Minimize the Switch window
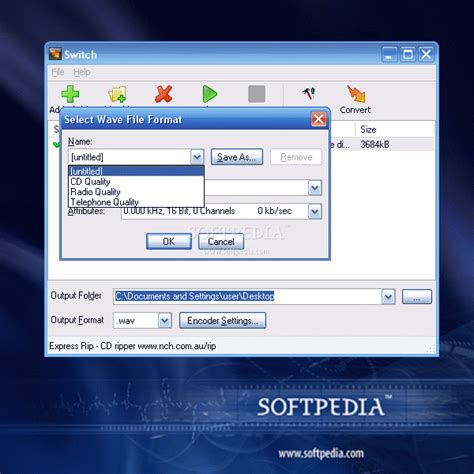 point(389,54)
